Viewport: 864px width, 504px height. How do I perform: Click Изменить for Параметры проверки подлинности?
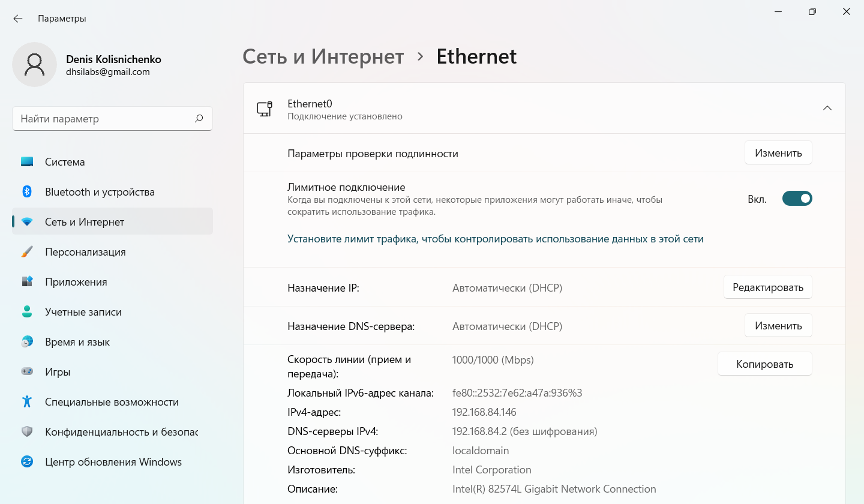(x=778, y=153)
